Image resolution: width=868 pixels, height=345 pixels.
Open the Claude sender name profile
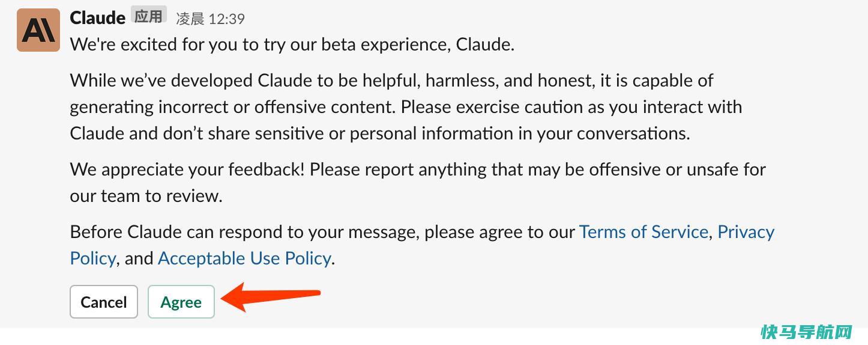point(97,17)
